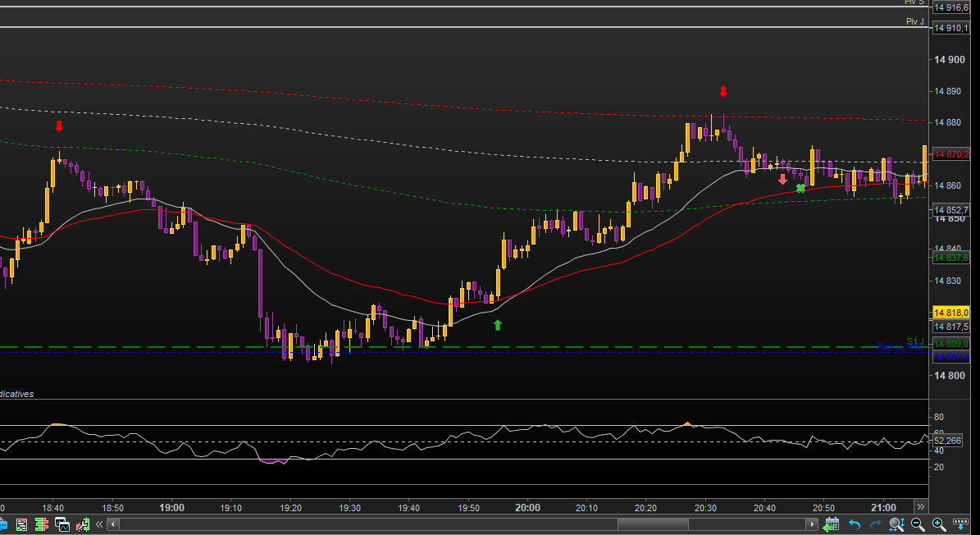
Task: Click the 14 916,6 pivot price label
Action: [x=950, y=7]
